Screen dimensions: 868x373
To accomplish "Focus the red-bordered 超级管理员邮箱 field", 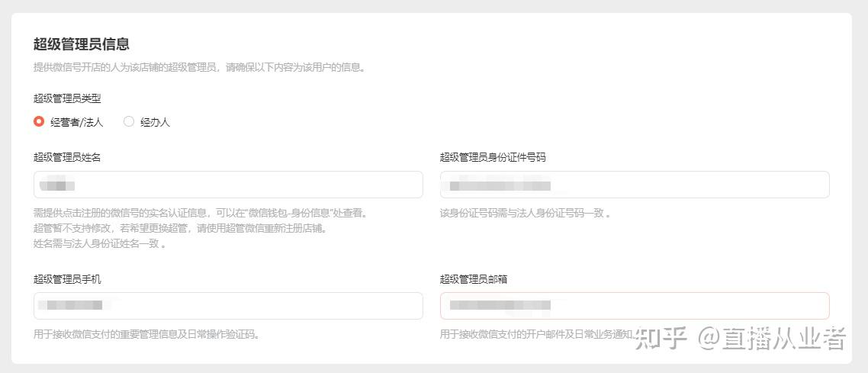I will (635, 306).
